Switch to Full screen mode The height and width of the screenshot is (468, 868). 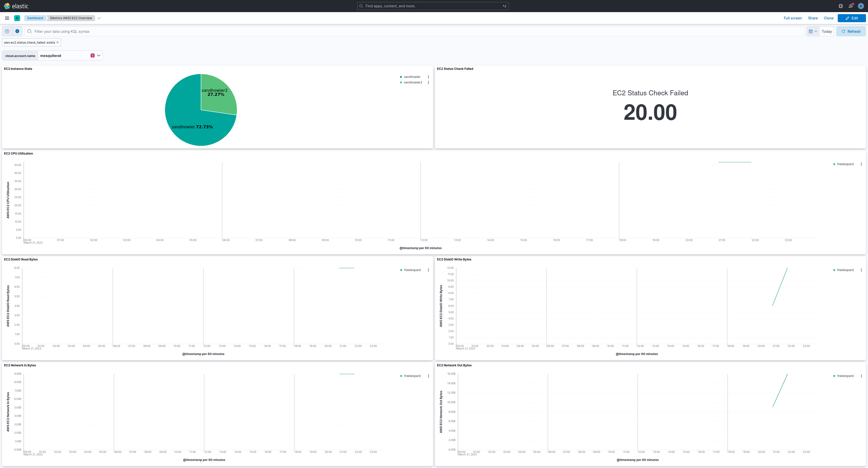coord(792,18)
